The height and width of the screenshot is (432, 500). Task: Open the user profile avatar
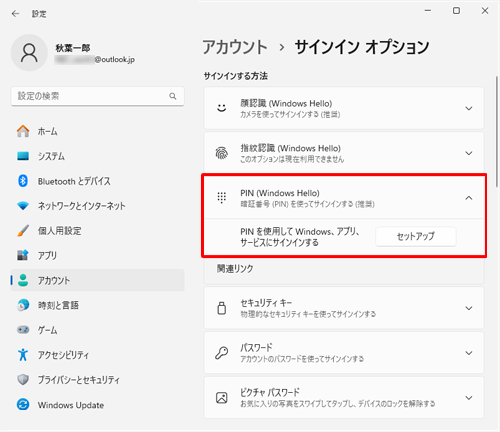(x=29, y=53)
